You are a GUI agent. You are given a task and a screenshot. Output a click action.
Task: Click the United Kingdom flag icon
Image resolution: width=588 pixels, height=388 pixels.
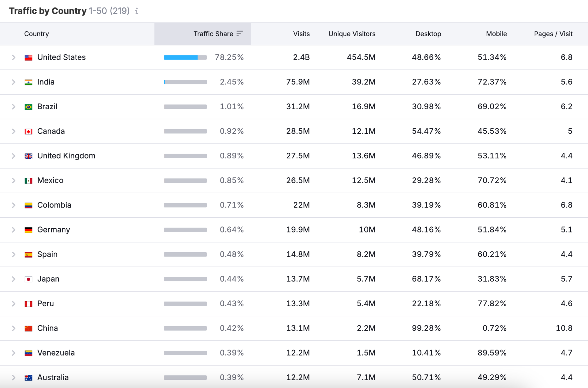(28, 156)
